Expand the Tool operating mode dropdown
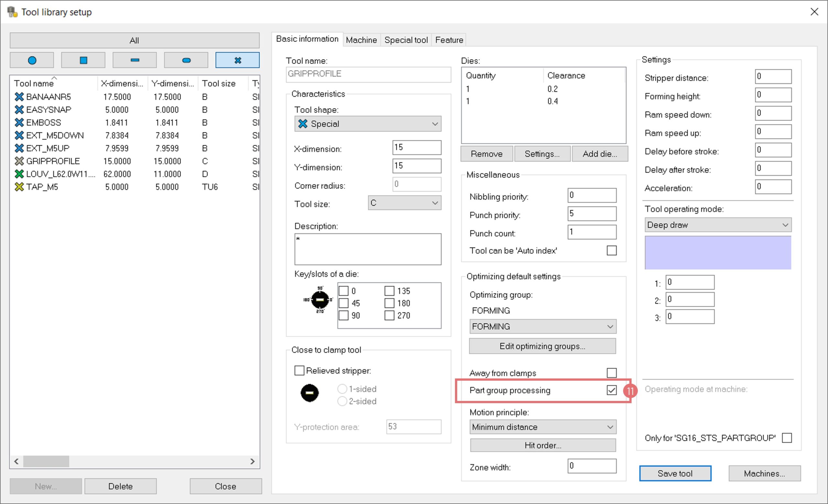This screenshot has height=504, width=828. [x=718, y=225]
